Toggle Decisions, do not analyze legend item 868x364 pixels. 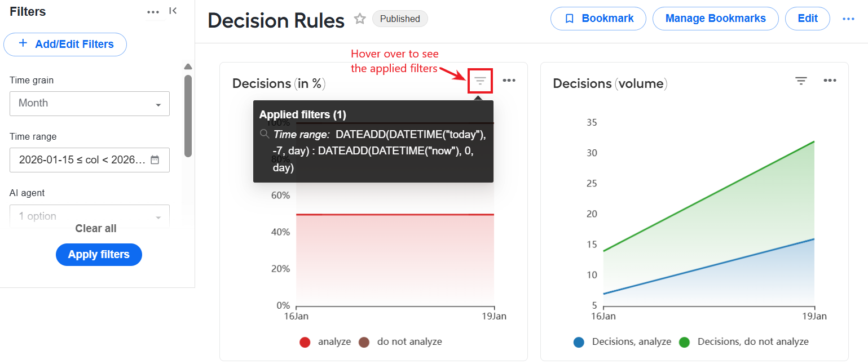[743, 342]
